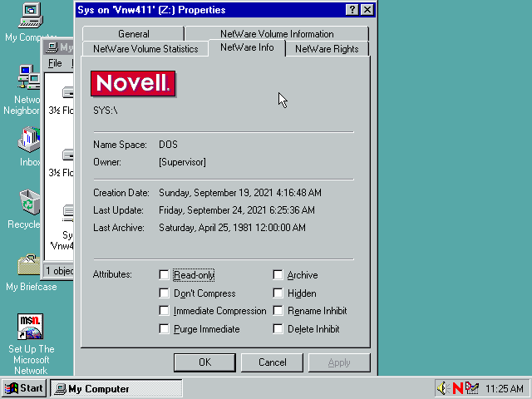Click the tray icon next to the clock
532x399 pixels.
(x=472, y=388)
